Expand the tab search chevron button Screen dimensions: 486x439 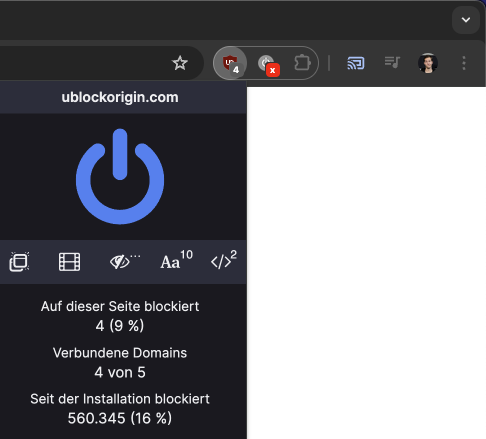[466, 20]
